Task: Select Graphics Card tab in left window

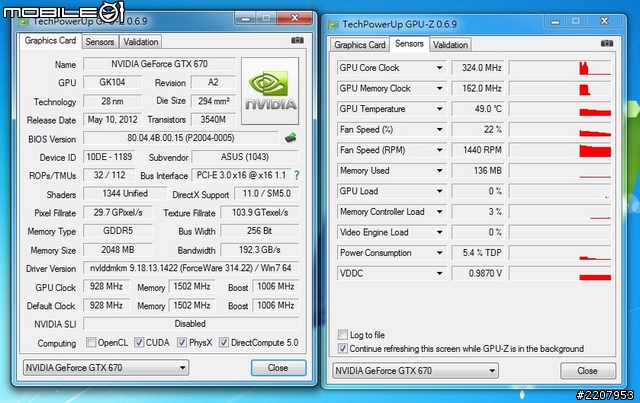Action: [x=50, y=40]
